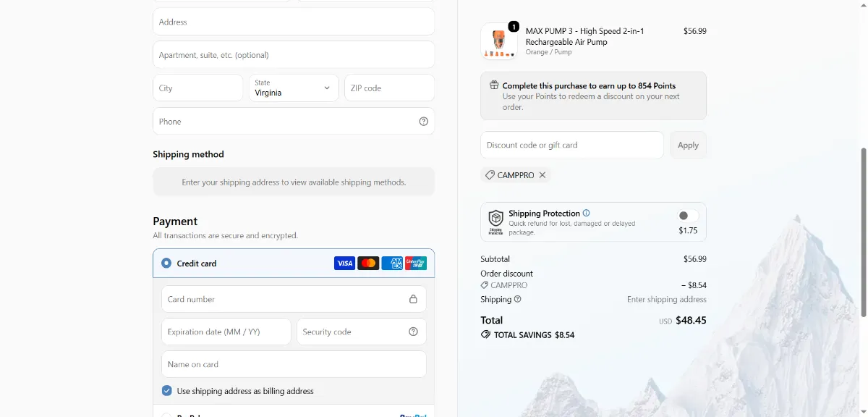Click the Payment heading
The height and width of the screenshot is (417, 868).
(175, 222)
